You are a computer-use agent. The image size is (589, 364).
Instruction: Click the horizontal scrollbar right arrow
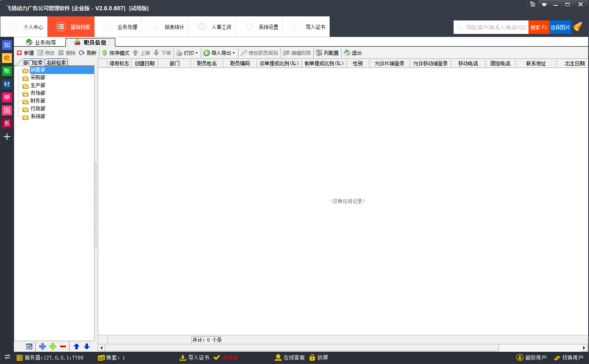click(584, 348)
